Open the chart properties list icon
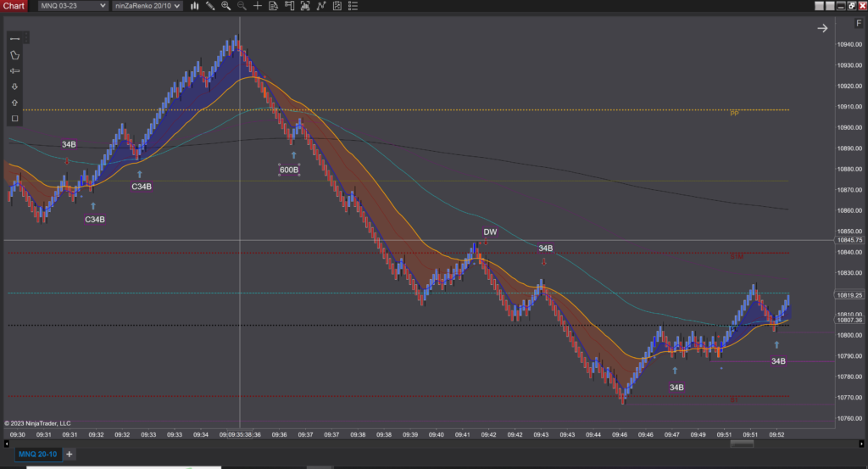 pyautogui.click(x=353, y=6)
